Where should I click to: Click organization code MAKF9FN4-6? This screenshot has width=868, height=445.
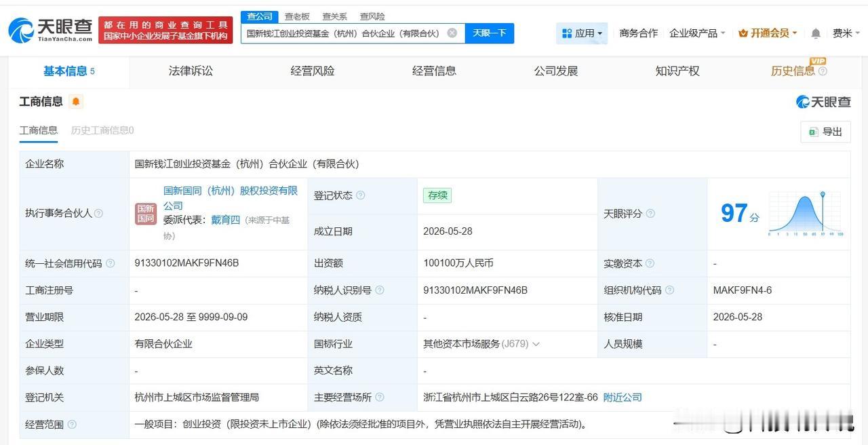[743, 290]
